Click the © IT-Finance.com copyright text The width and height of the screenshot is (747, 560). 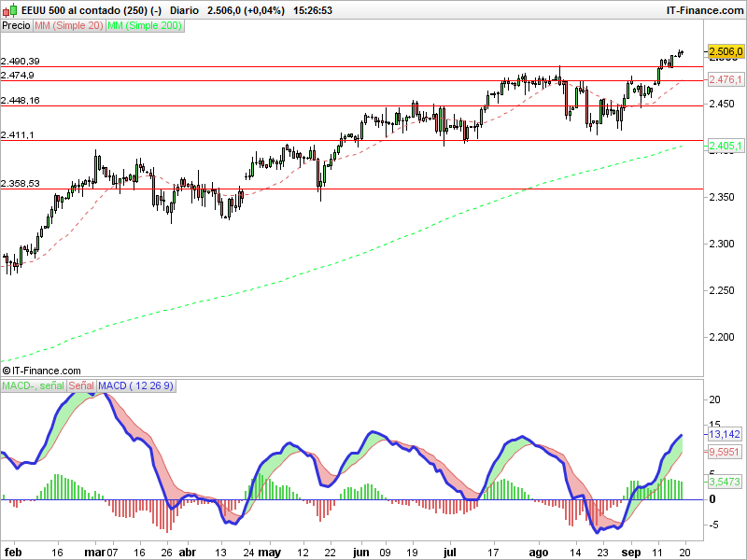tap(41, 371)
